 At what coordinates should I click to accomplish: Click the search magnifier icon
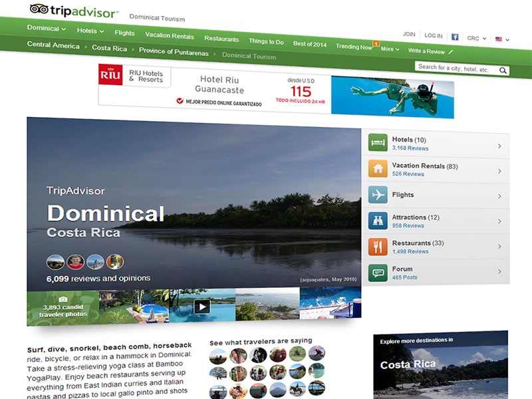pos(503,70)
